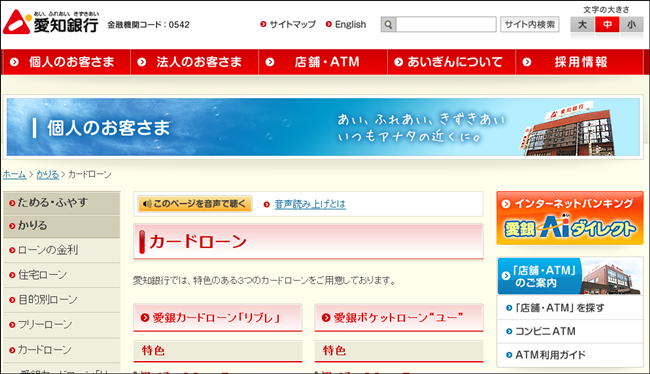Click 金融機関コード：0542 text

tap(148, 25)
